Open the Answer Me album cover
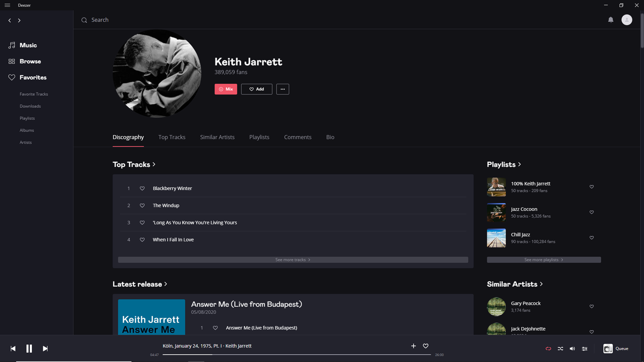Image resolution: width=644 pixels, height=362 pixels. [151, 317]
